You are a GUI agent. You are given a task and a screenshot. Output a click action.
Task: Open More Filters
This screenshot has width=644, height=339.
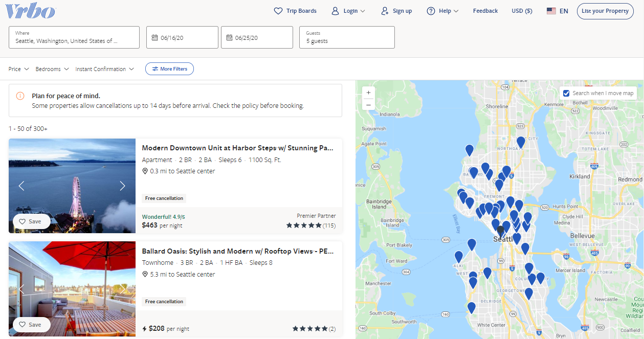click(x=169, y=69)
